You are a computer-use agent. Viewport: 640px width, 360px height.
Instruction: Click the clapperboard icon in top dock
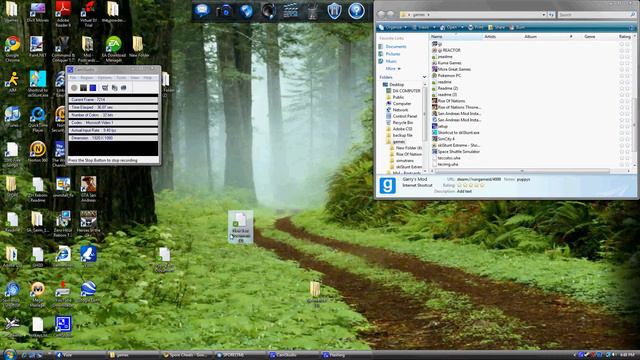click(290, 11)
